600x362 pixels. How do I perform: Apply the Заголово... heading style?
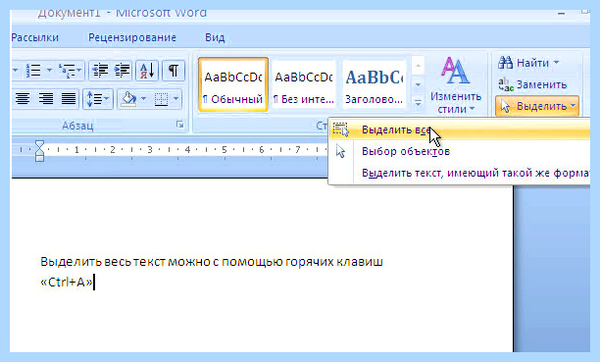(x=374, y=85)
